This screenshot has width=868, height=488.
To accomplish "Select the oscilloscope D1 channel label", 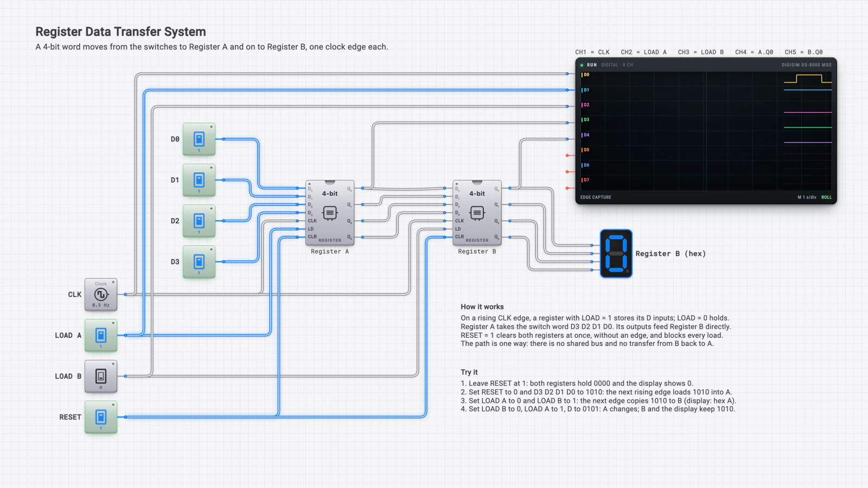I will (586, 90).
